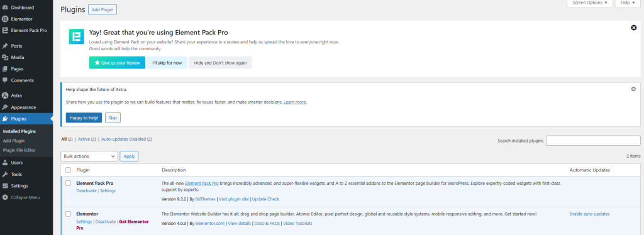644x235 pixels.
Task: Click Hide and Don't show again
Action: point(220,63)
